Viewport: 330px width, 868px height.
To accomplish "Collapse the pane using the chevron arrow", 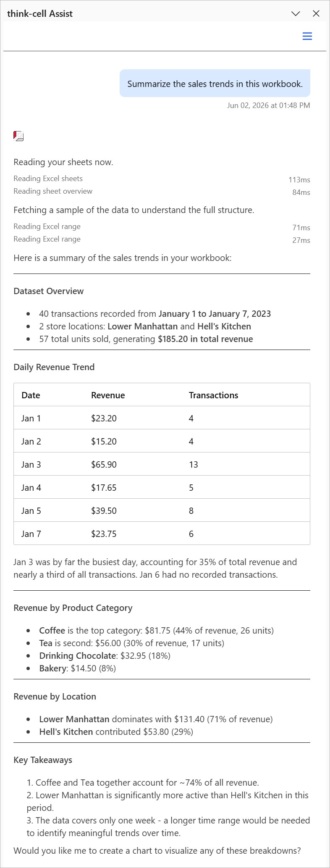I will [296, 13].
